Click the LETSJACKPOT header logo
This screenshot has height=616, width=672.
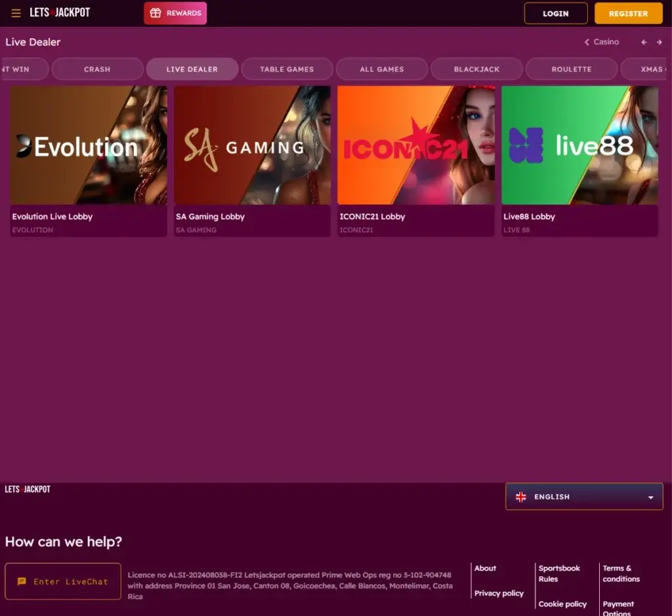click(x=60, y=12)
